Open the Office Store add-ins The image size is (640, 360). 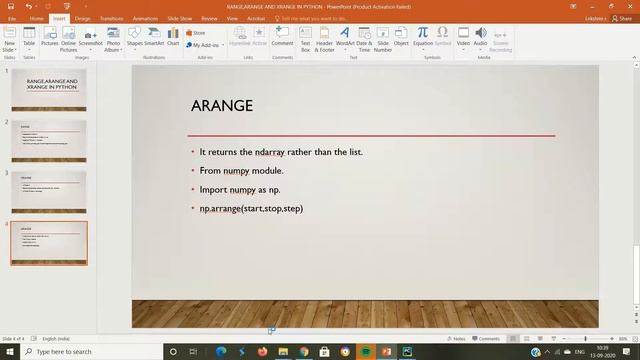(x=196, y=33)
